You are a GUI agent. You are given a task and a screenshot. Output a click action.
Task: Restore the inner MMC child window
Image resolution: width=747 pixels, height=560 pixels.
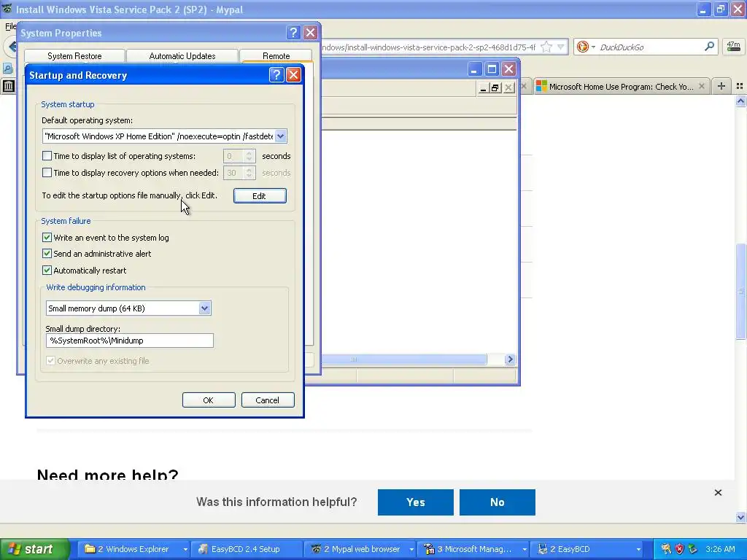(495, 87)
